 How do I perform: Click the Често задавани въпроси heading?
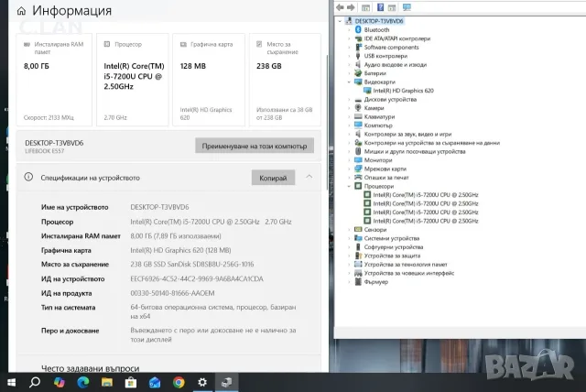click(90, 368)
